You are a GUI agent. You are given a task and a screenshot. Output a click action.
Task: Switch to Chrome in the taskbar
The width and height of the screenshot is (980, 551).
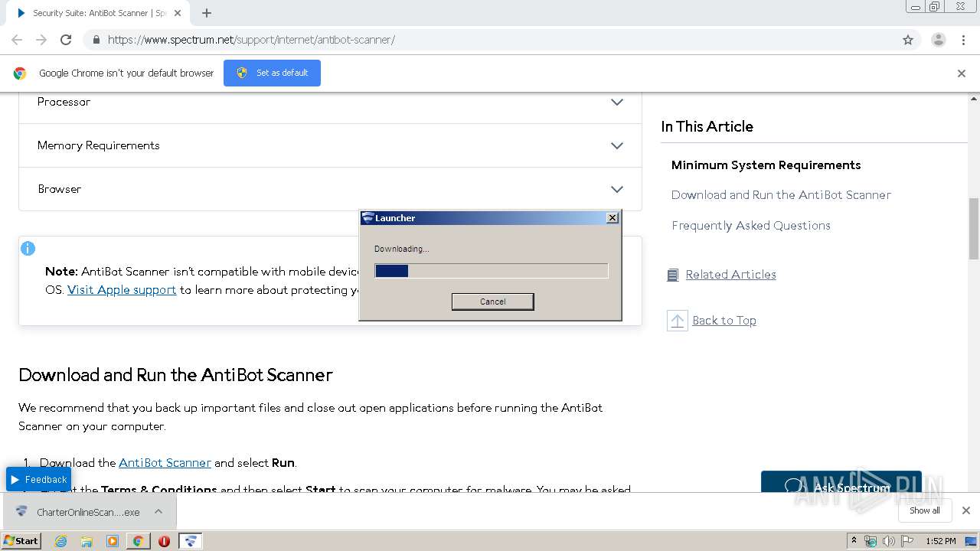pyautogui.click(x=138, y=541)
